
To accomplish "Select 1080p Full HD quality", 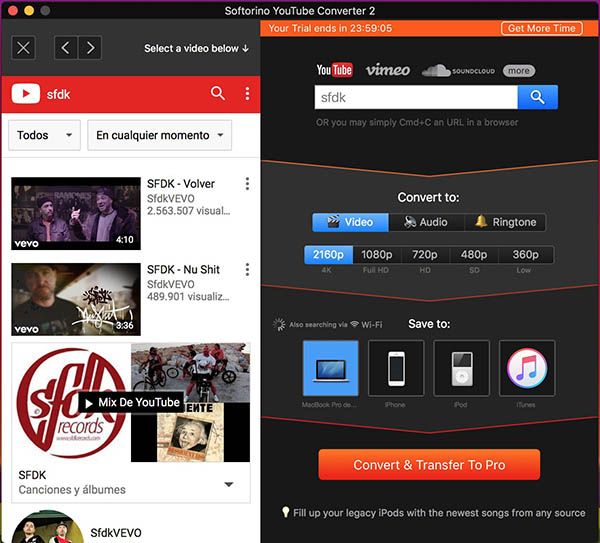I will pyautogui.click(x=377, y=255).
